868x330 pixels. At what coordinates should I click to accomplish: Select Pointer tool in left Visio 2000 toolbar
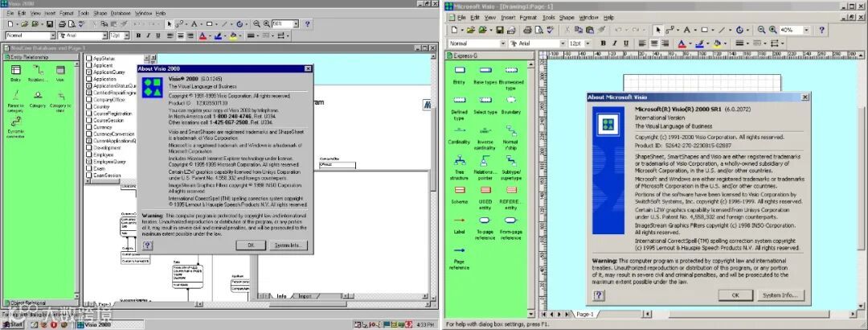click(x=169, y=24)
